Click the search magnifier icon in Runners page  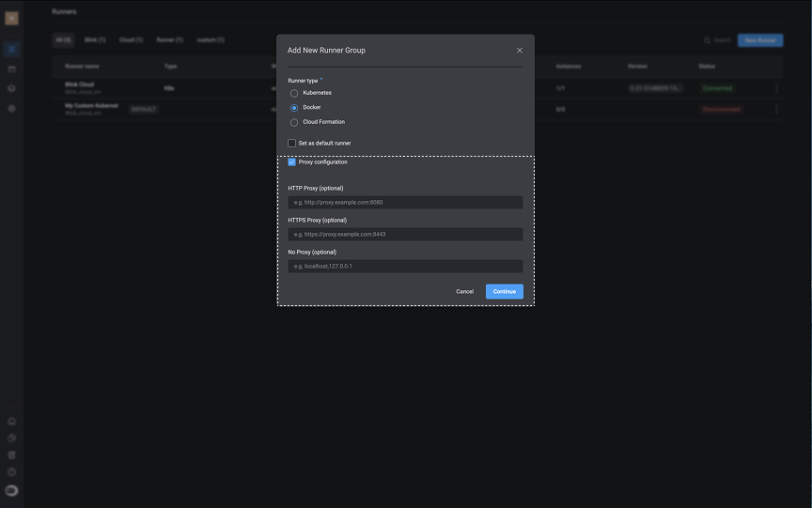[707, 40]
